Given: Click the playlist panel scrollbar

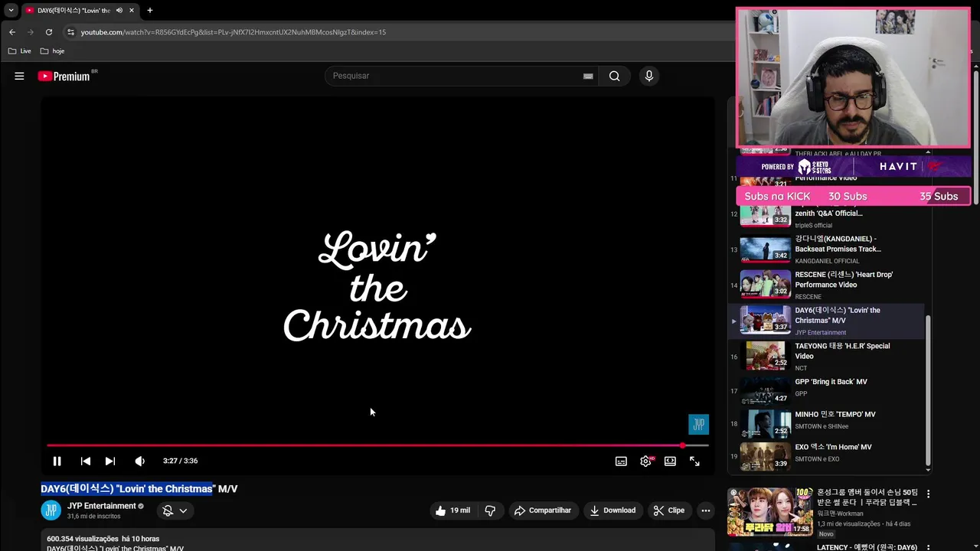Looking at the screenshot, I should 928,390.
